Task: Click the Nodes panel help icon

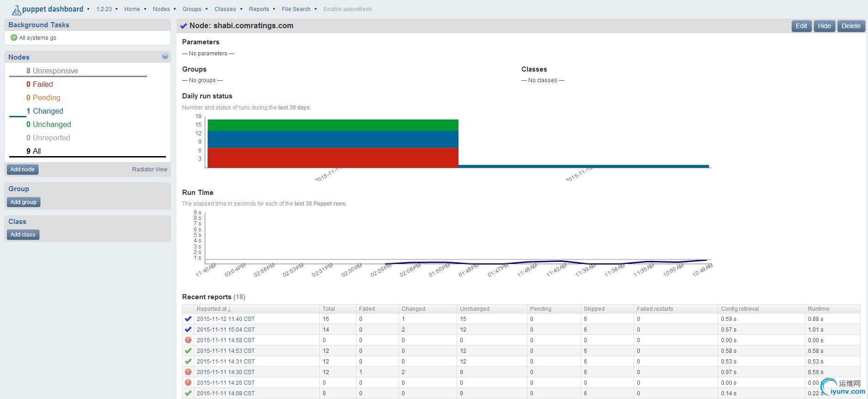Action: click(165, 56)
